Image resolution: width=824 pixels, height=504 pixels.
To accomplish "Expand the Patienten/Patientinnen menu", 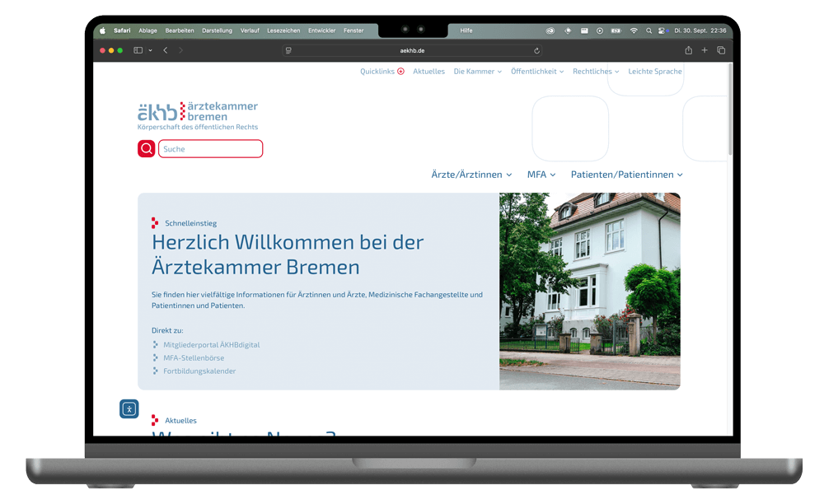I will [627, 175].
